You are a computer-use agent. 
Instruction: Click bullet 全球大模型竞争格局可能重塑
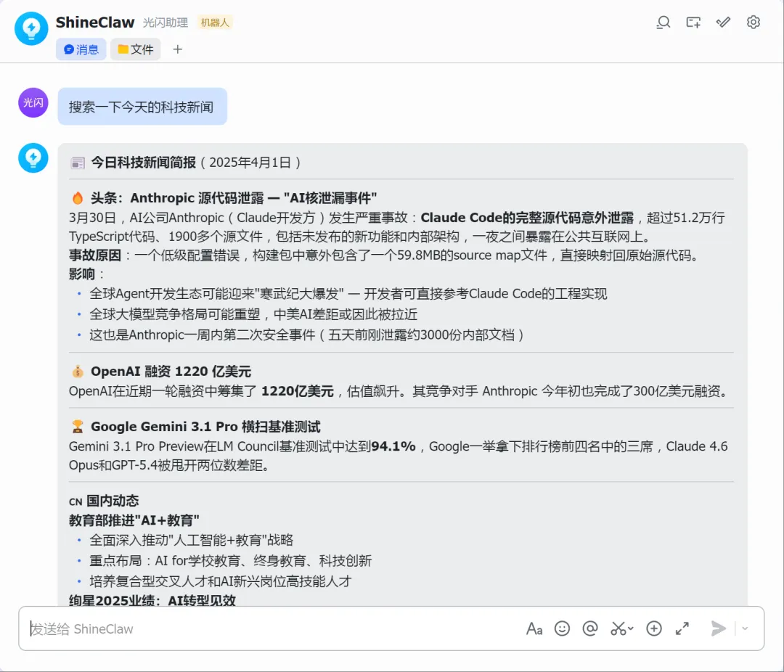[253, 314]
